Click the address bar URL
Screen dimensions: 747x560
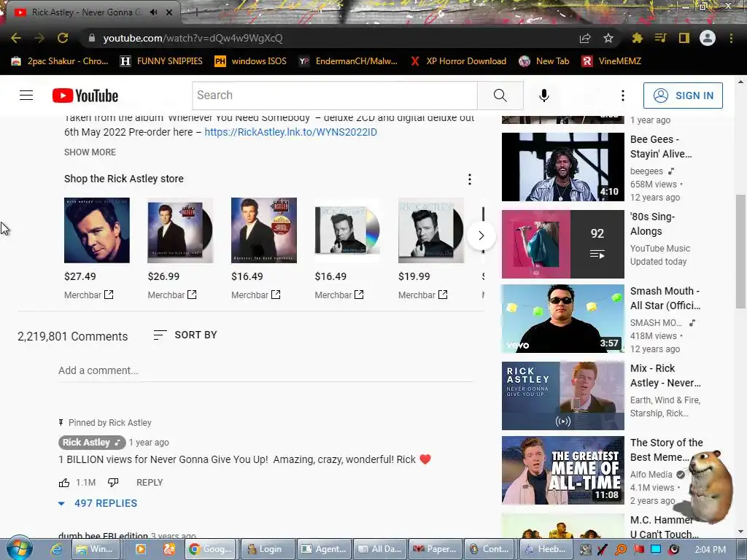click(x=193, y=38)
